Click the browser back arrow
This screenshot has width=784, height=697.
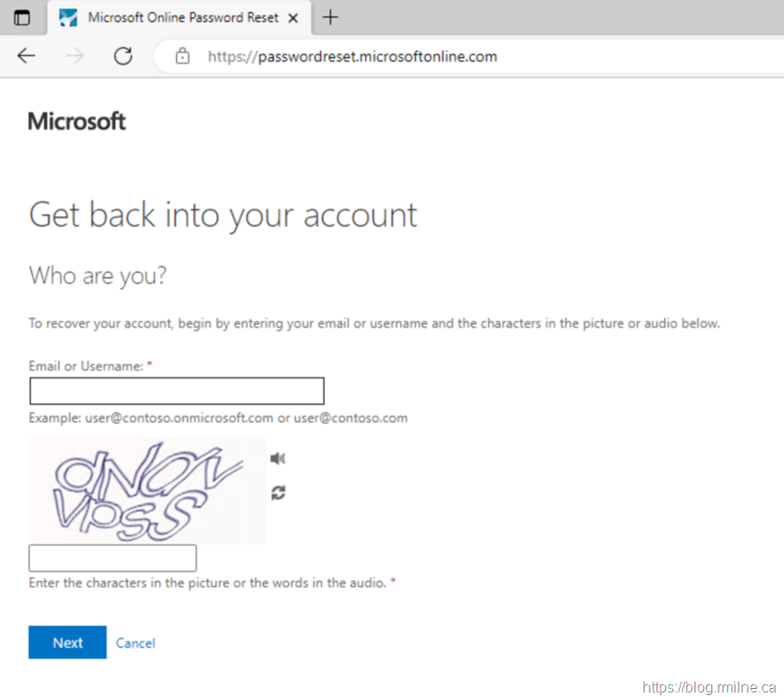pos(26,56)
